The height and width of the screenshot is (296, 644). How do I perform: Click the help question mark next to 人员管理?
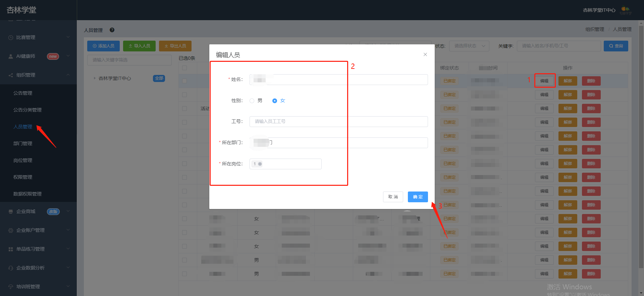click(112, 30)
